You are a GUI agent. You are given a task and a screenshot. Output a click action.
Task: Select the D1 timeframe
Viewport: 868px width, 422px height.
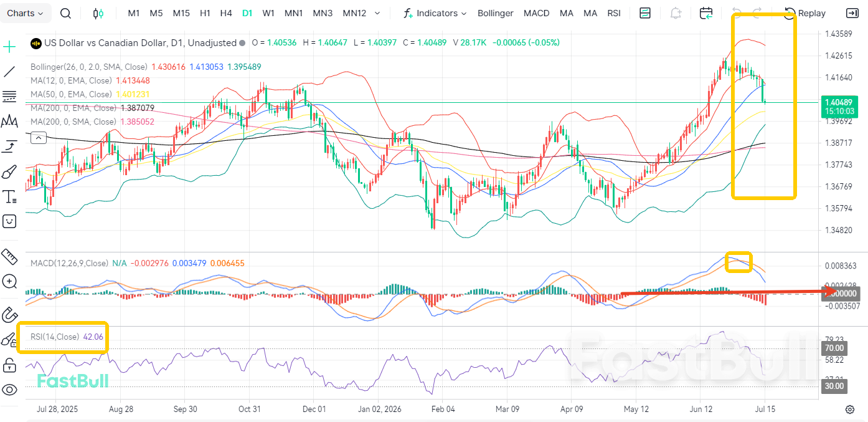247,13
